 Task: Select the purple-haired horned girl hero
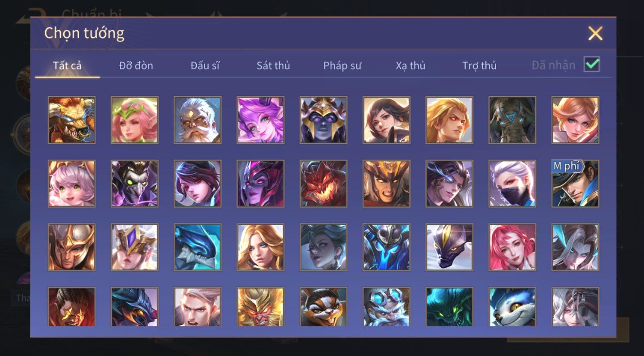[260, 120]
